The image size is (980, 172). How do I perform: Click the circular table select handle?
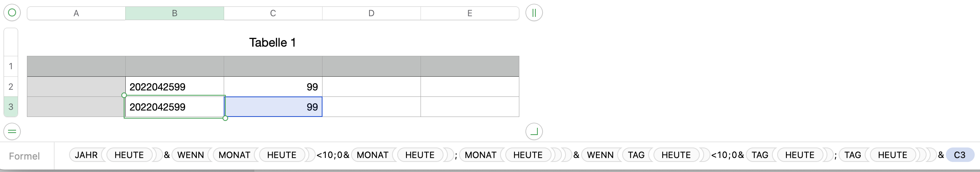click(x=12, y=13)
